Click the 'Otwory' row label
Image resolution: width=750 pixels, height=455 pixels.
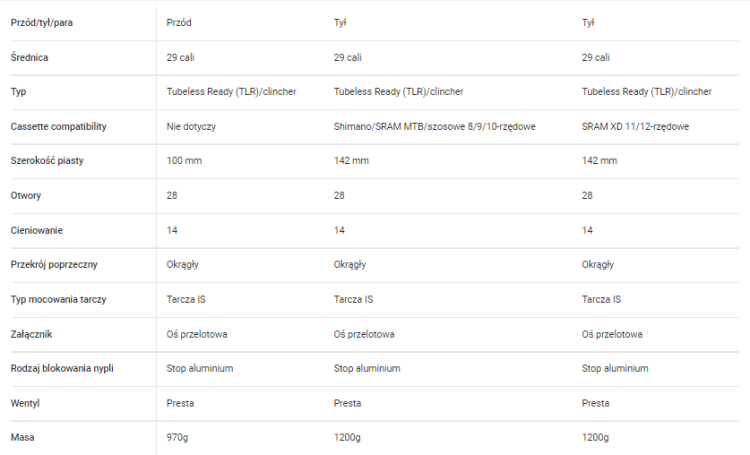(x=26, y=195)
